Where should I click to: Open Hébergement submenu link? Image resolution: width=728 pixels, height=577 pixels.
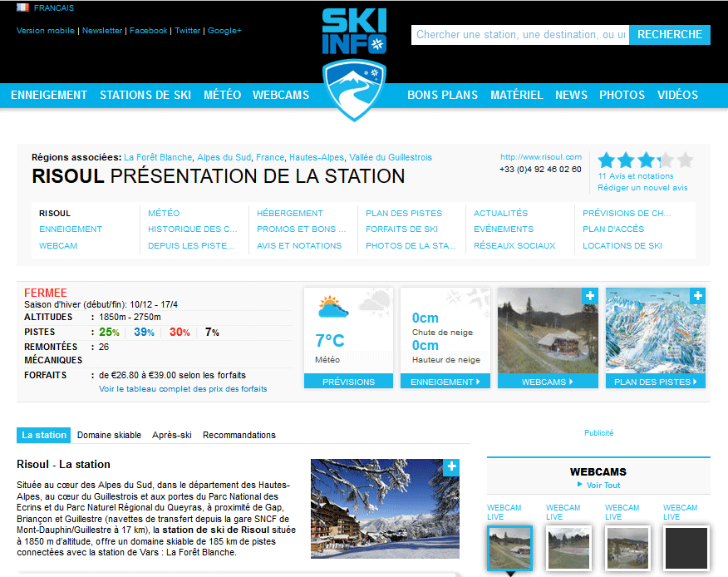(x=290, y=213)
